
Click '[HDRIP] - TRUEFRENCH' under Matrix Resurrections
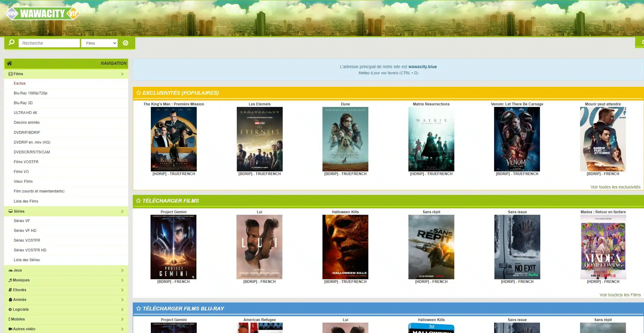click(x=431, y=174)
